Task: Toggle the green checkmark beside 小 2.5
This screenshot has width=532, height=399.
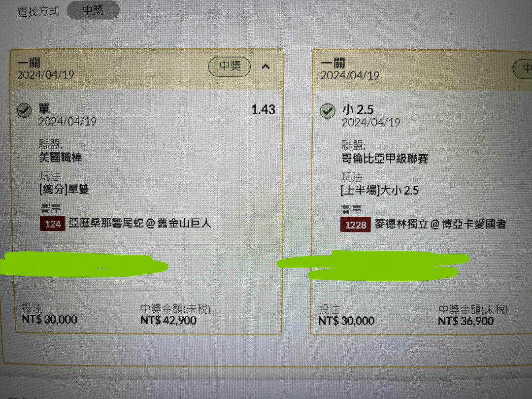Action: coord(328,111)
